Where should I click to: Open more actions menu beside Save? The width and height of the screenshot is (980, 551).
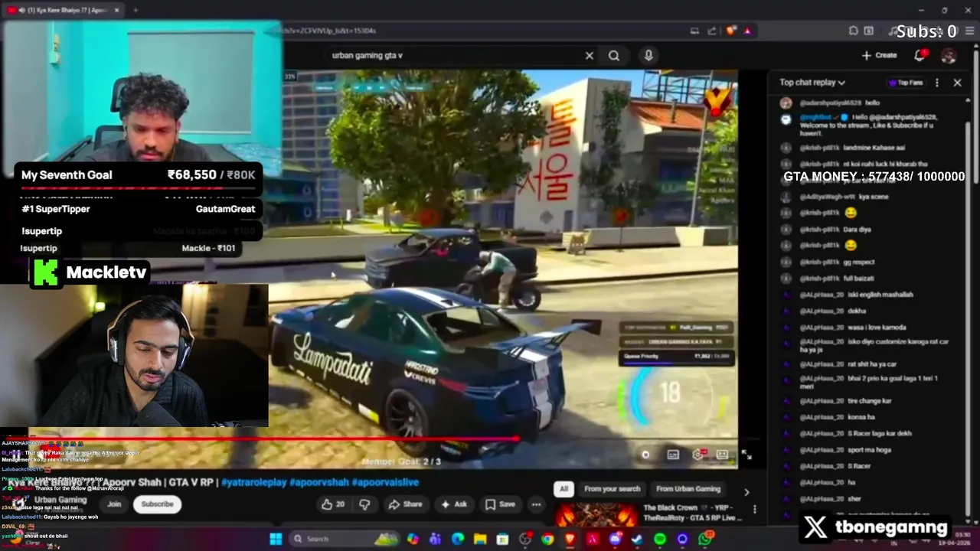[x=536, y=504]
